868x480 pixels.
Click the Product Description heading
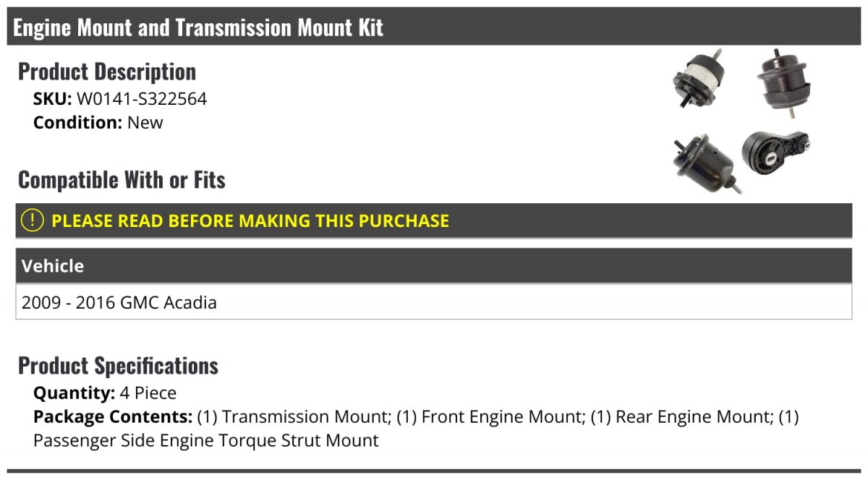(107, 72)
